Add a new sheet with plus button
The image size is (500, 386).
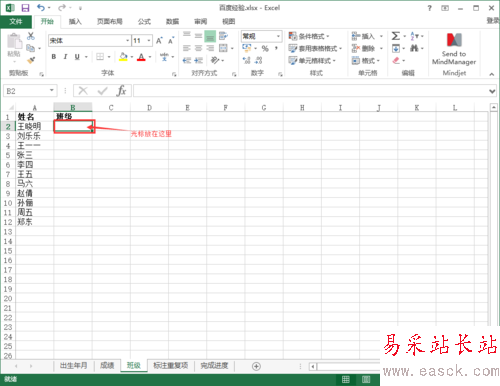[256, 366]
